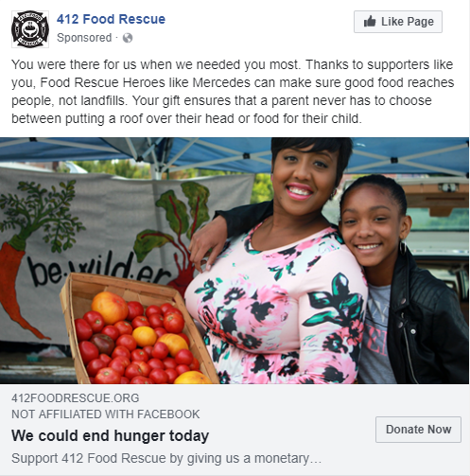The width and height of the screenshot is (470, 476).
Task: Click the globe public audience icon
Action: (128, 38)
